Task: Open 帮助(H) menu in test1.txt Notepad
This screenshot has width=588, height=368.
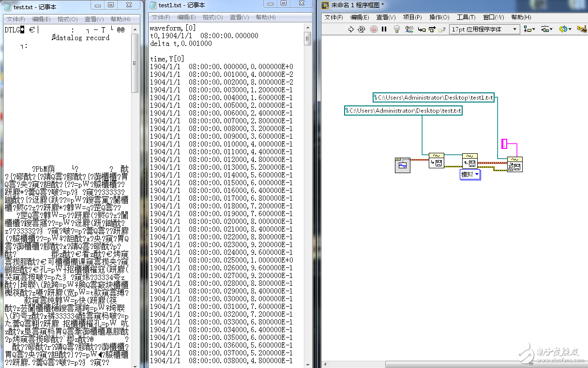Action: pyautogui.click(x=266, y=17)
